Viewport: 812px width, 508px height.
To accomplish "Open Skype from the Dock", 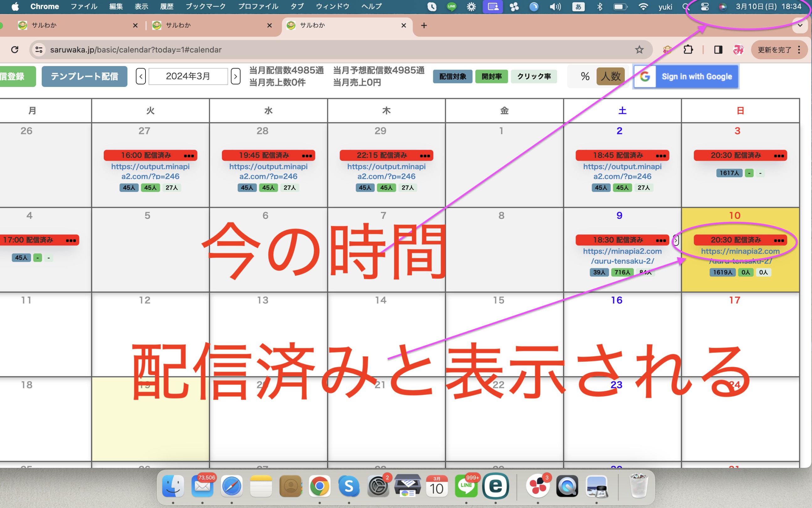I will (x=349, y=486).
